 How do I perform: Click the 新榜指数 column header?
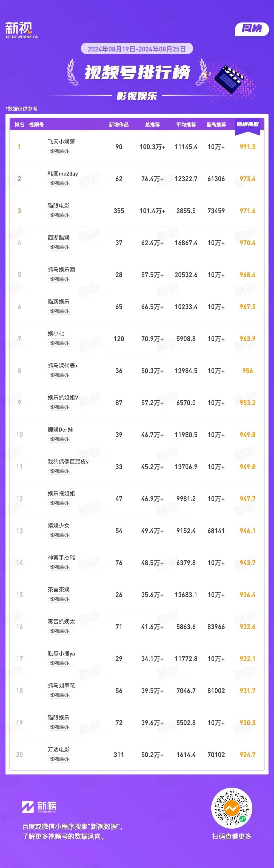pos(247,125)
